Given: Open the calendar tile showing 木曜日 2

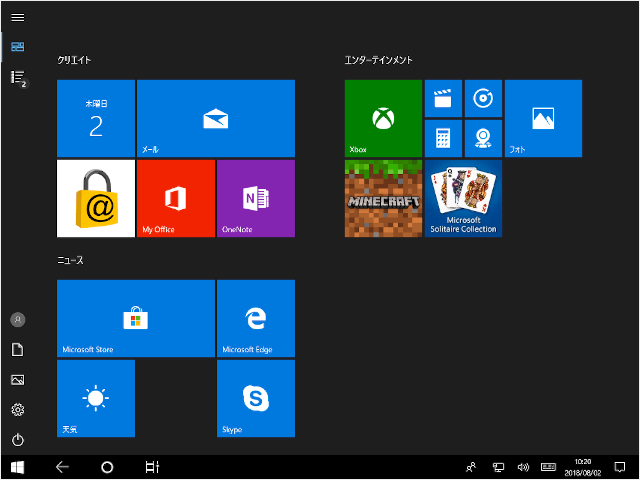Looking at the screenshot, I should click(x=96, y=118).
